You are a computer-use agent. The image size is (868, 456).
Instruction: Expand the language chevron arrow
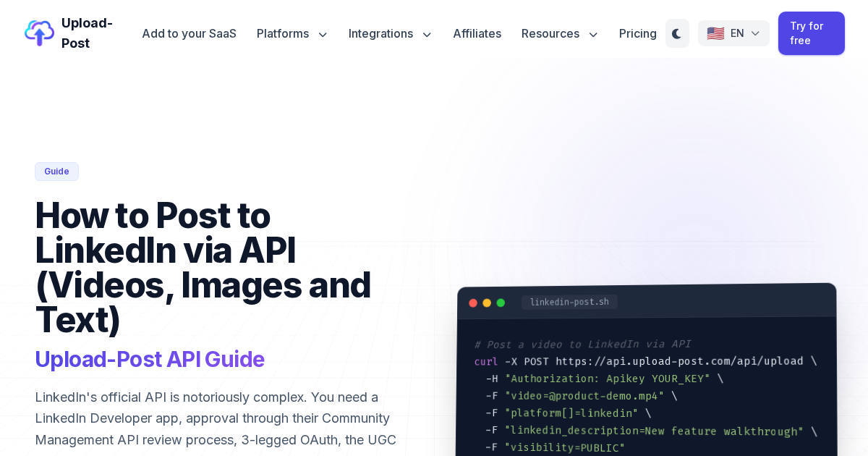tap(755, 33)
